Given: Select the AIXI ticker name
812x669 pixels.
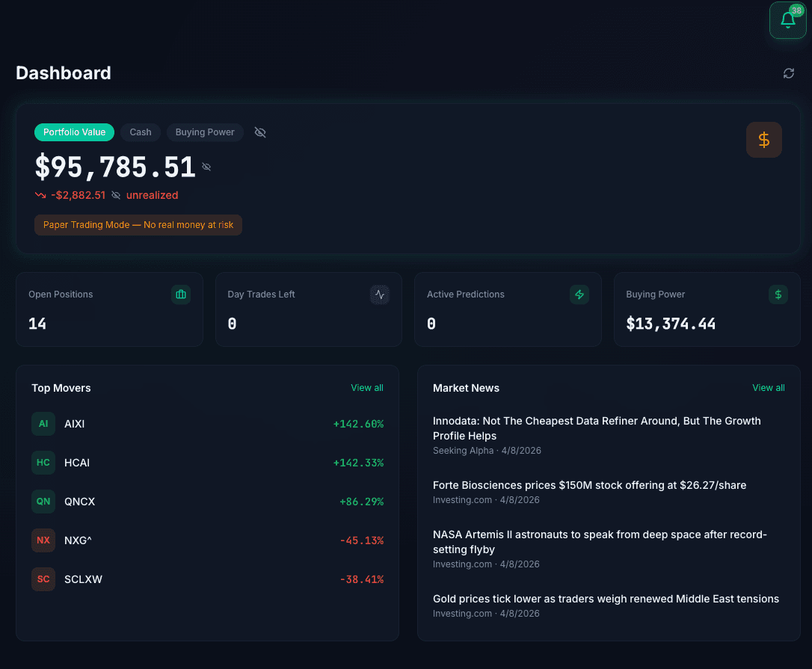Looking at the screenshot, I should [75, 424].
